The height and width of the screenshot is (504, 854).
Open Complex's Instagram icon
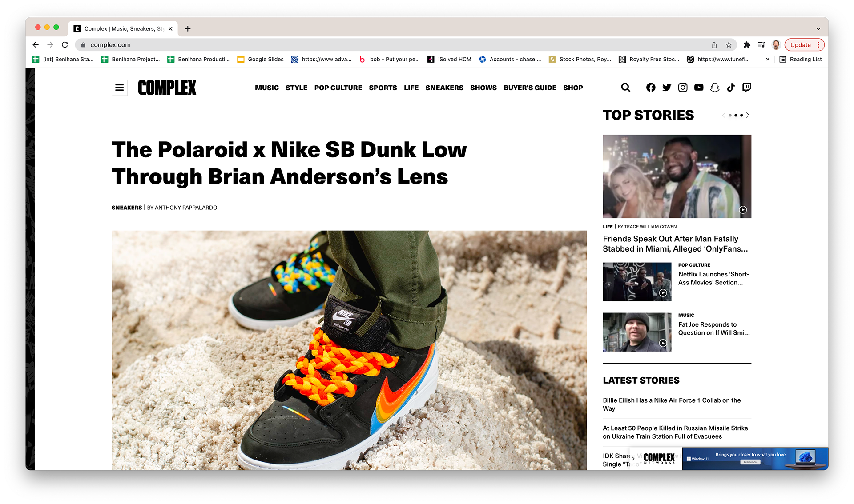tap(683, 88)
